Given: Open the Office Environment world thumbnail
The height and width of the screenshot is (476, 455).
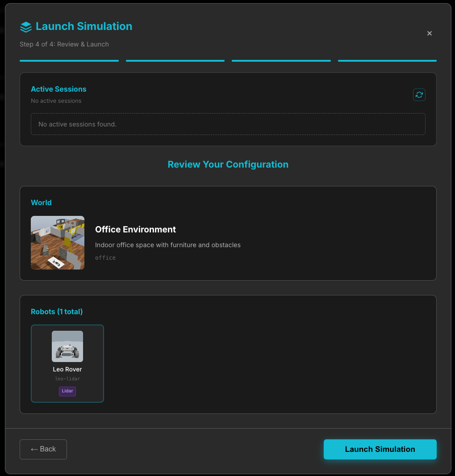Looking at the screenshot, I should (x=58, y=243).
